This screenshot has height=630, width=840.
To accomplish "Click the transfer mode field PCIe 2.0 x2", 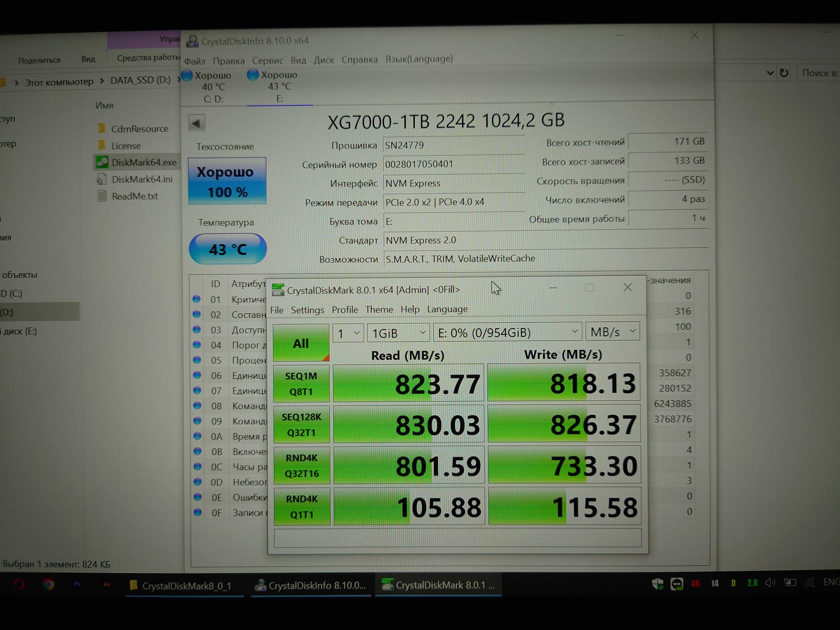I will click(x=454, y=202).
